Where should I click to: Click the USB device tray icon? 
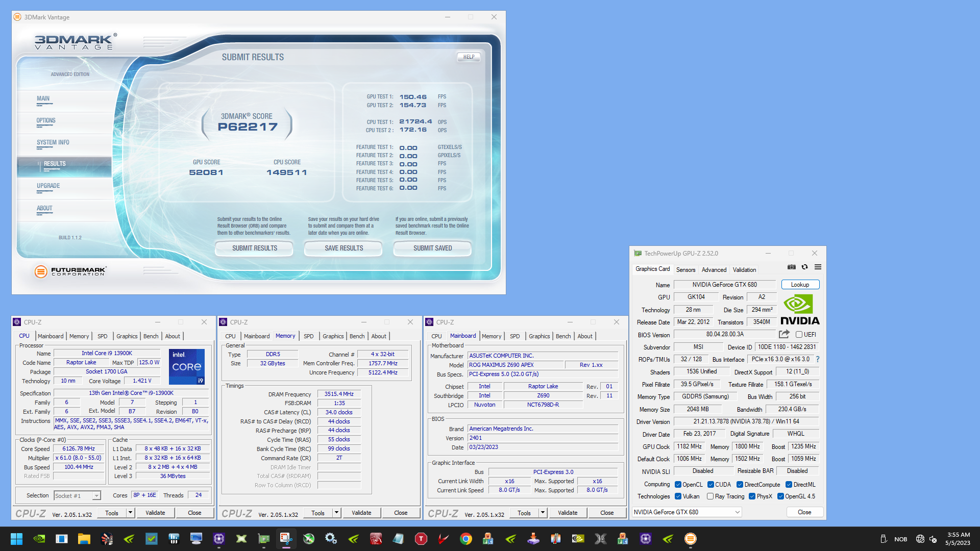(x=883, y=539)
